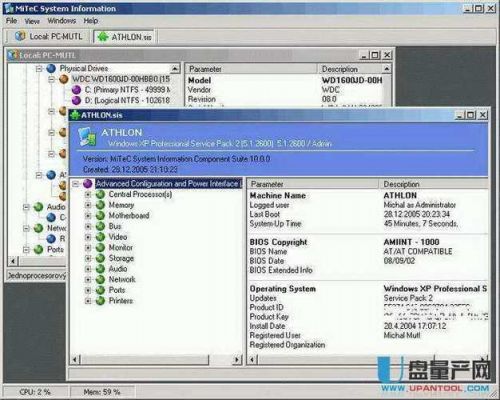Open the Help menu
The height and width of the screenshot is (400, 500).
[91, 21]
